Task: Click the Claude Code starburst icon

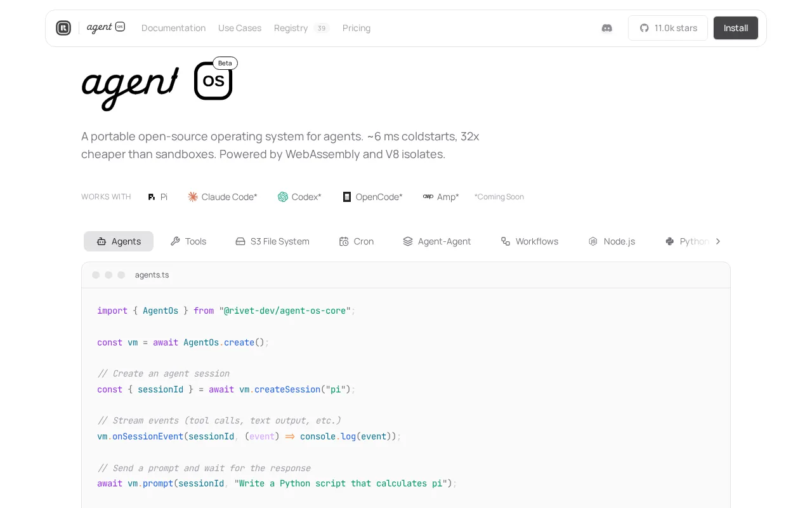Action: [193, 197]
